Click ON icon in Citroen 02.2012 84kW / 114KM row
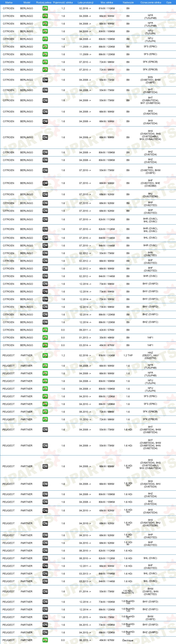This screenshot has width=176, height=644. point(45,276)
